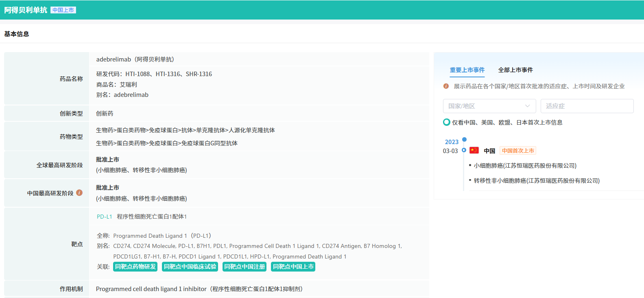Click the 中国首次上市 orange tag
This screenshot has width=644, height=298.
click(517, 151)
